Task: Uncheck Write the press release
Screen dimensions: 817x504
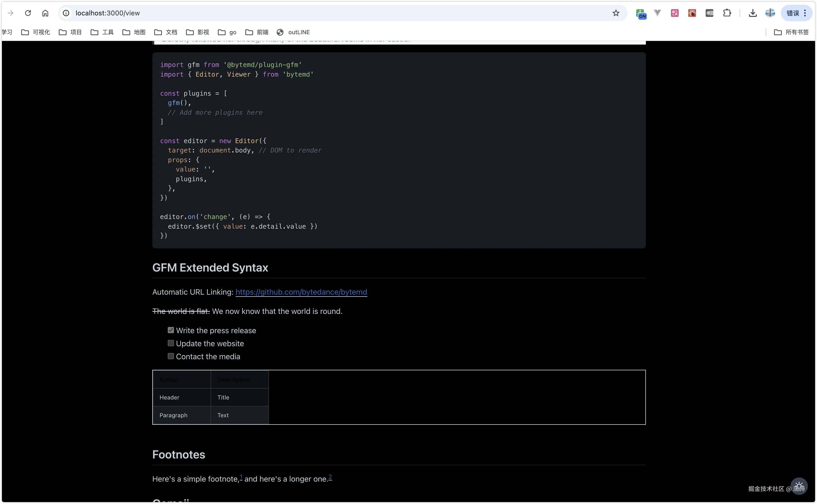Action: tap(171, 330)
